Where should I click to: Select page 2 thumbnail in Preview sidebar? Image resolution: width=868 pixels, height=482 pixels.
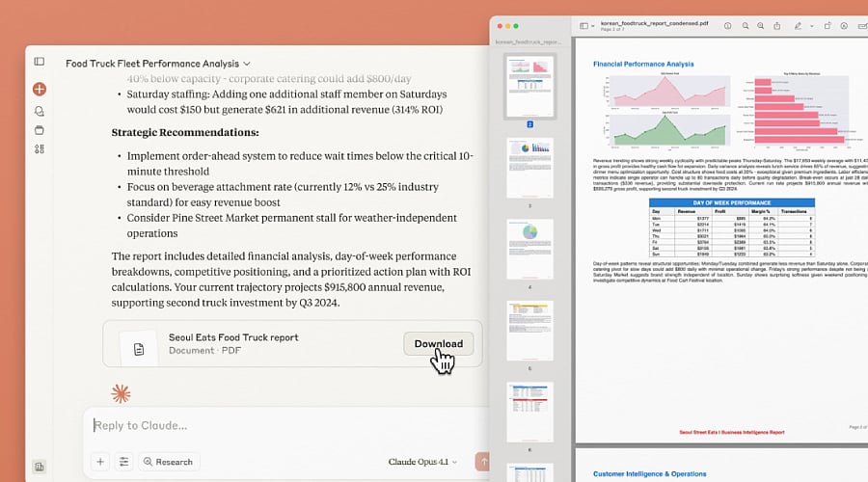529,87
